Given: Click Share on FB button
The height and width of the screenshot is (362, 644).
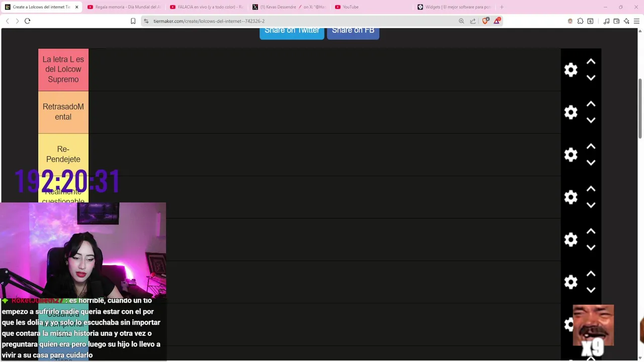Looking at the screenshot, I should [x=353, y=32].
